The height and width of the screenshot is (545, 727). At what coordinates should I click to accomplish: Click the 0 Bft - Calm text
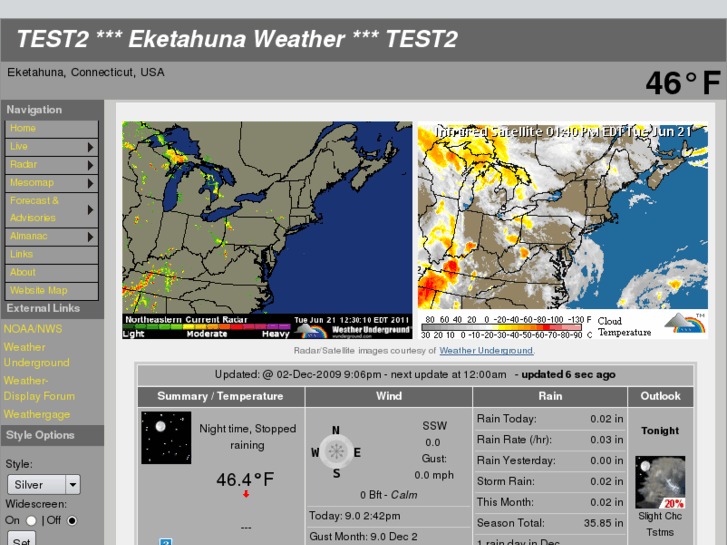tap(389, 495)
